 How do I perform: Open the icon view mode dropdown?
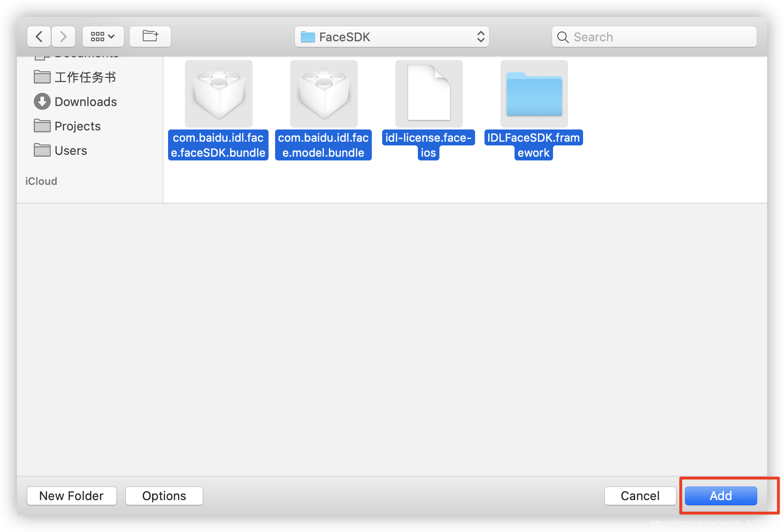pos(103,37)
